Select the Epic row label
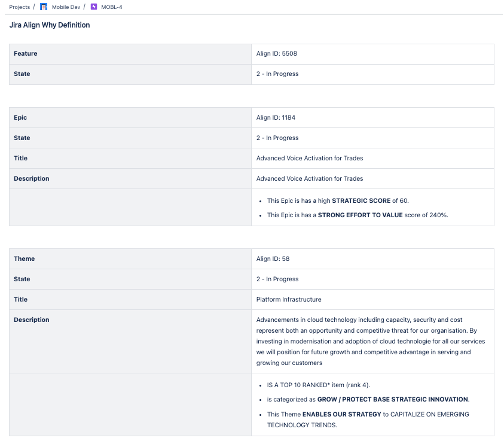 point(20,117)
